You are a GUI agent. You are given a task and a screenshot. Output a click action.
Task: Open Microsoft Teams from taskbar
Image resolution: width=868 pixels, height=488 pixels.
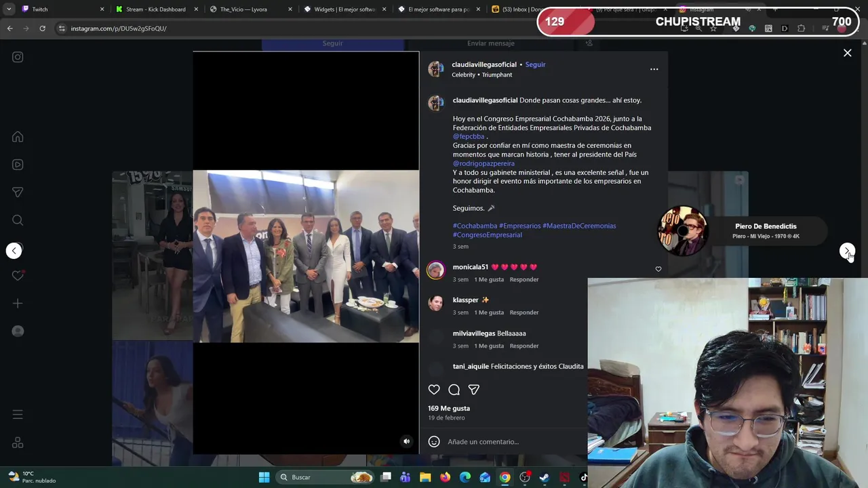click(x=406, y=477)
